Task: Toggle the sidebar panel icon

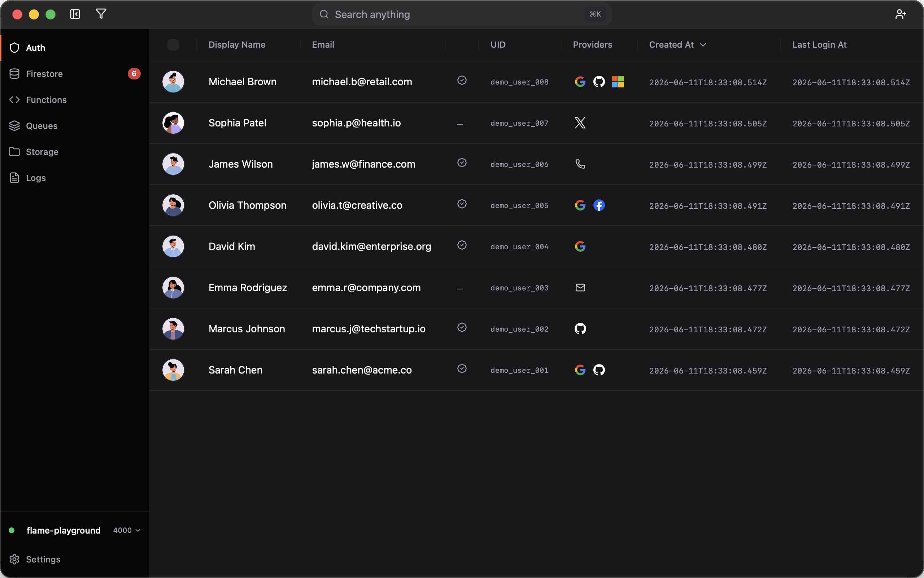Action: (75, 14)
